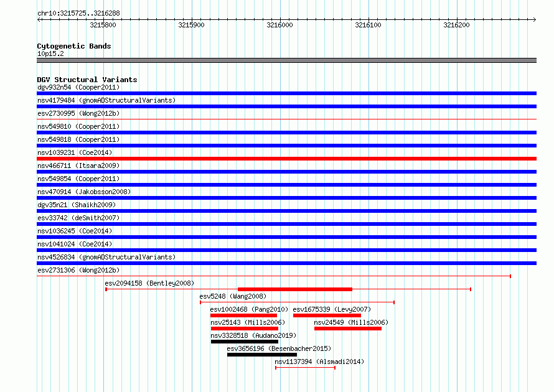Open variant nsv4526834 (gnomADStructuralVariants) label
554x392 pixels.
click(106, 257)
